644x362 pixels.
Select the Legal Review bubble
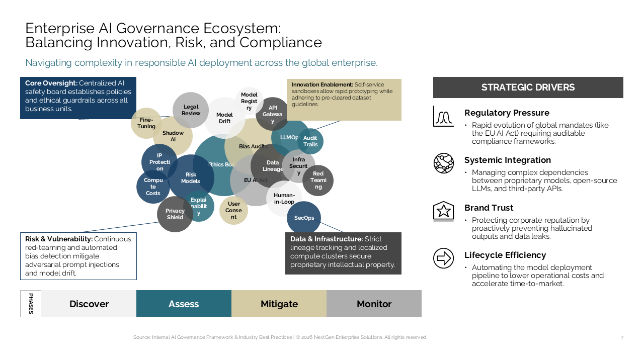tap(191, 110)
